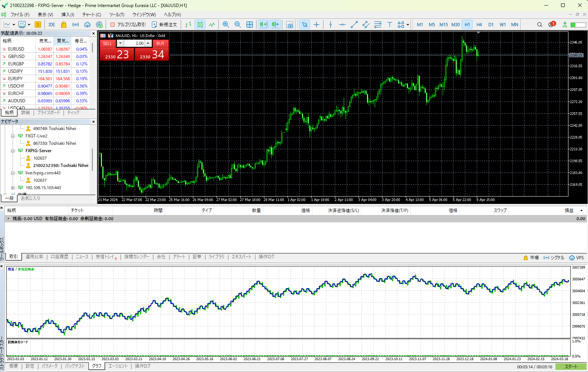This screenshot has height=372, width=588.
Task: Zoom in on the chart
Action: [226, 25]
